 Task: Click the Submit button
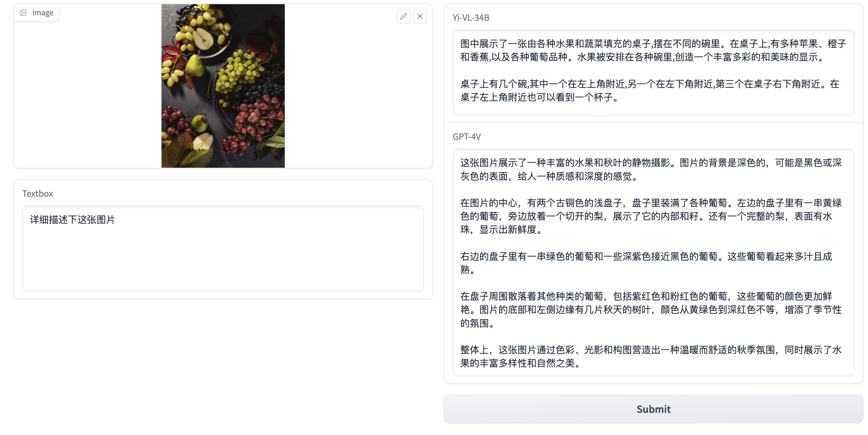click(653, 409)
